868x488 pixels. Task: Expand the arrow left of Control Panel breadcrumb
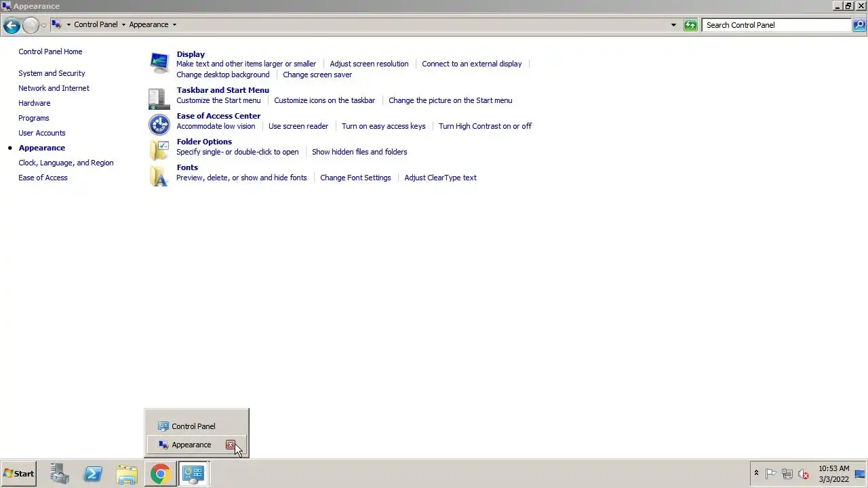pos(68,24)
